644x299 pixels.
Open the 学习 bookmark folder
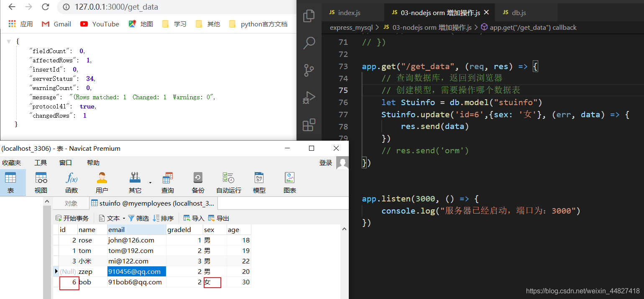[174, 24]
